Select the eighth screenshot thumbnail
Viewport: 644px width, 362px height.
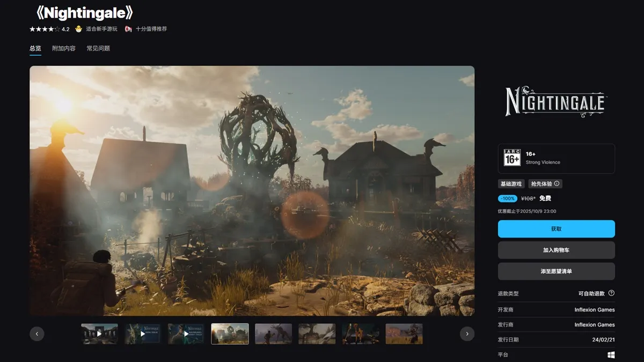(x=404, y=334)
